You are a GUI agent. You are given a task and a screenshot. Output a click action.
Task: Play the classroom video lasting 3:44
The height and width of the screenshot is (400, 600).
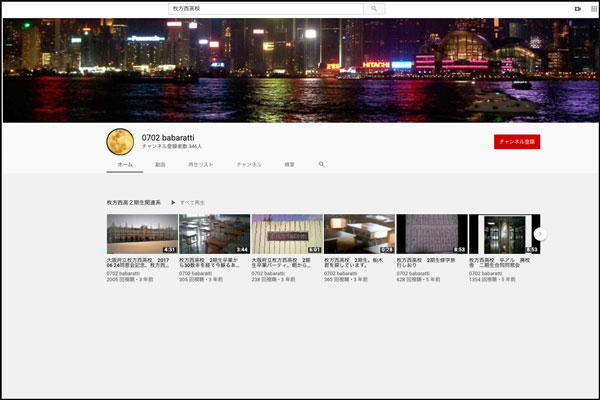pos(214,234)
